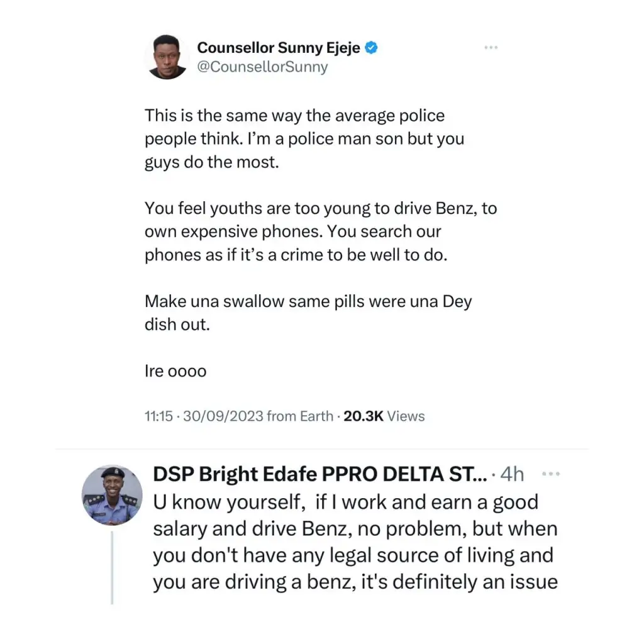Click the DSP Bright Edafe PPRO DELTA name
The image size is (644, 644).
tap(319, 475)
